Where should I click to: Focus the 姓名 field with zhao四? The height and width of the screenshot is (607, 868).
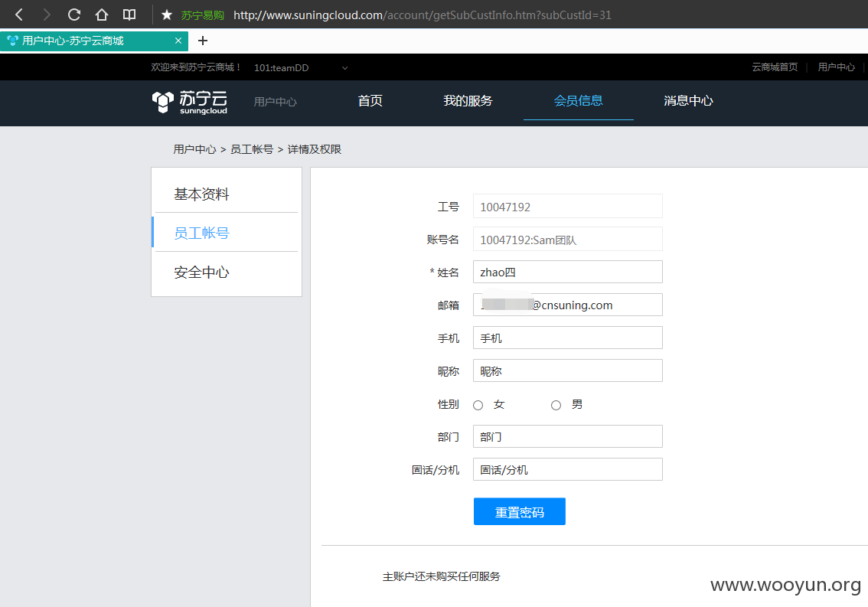567,272
